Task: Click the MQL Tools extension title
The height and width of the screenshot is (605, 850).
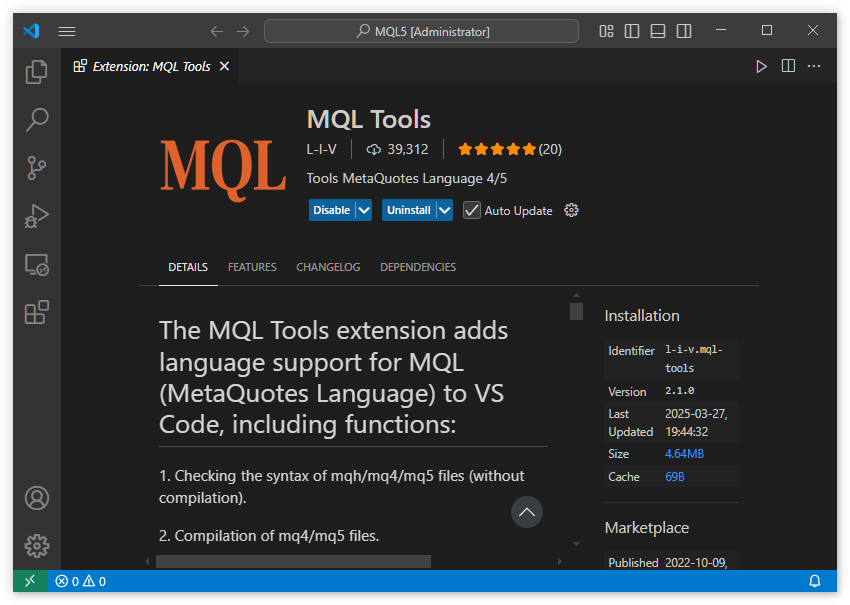Action: click(x=369, y=119)
